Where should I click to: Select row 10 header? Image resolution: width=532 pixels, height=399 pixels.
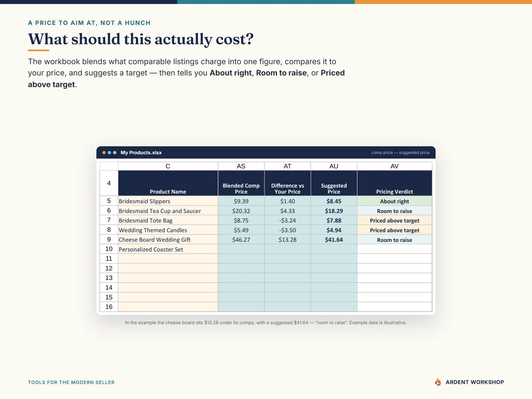(109, 249)
